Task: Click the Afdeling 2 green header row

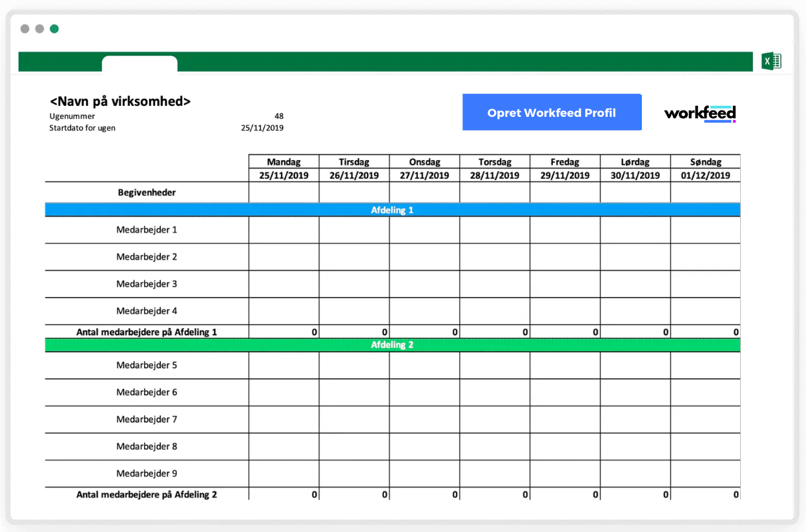Action: [391, 345]
